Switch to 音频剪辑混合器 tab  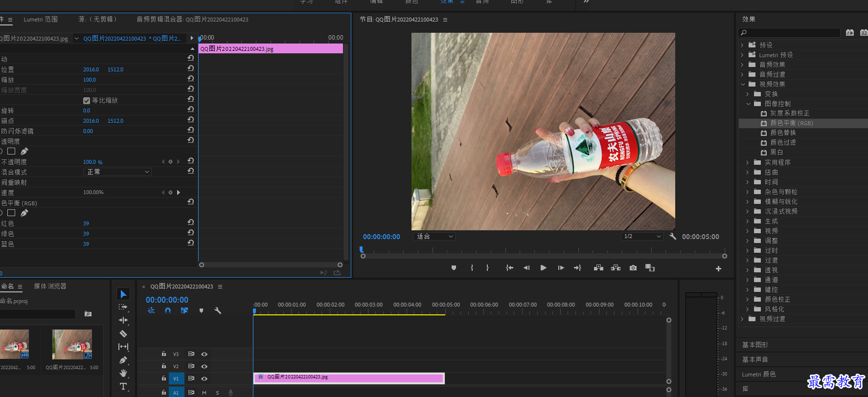click(x=192, y=20)
